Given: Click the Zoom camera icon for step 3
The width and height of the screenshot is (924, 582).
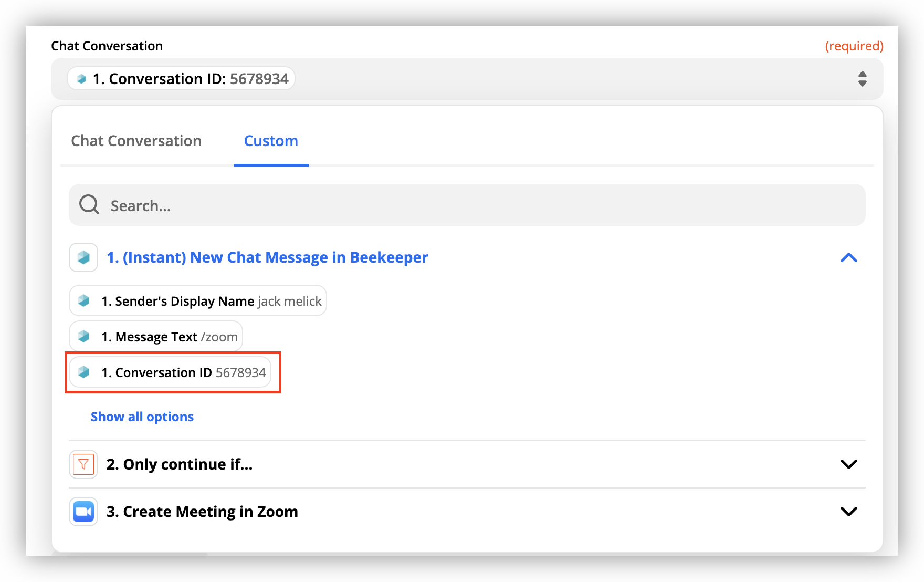Looking at the screenshot, I should pyautogui.click(x=83, y=512).
